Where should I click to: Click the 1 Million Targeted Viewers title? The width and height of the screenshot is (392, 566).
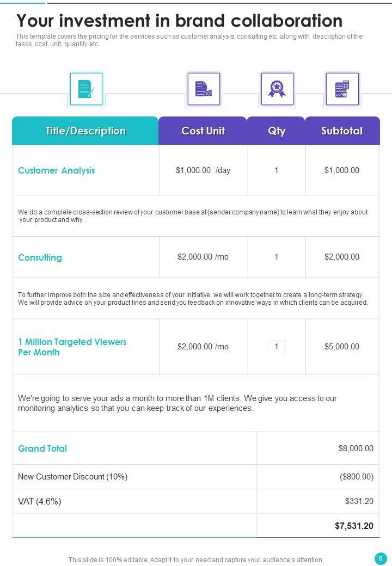click(72, 347)
